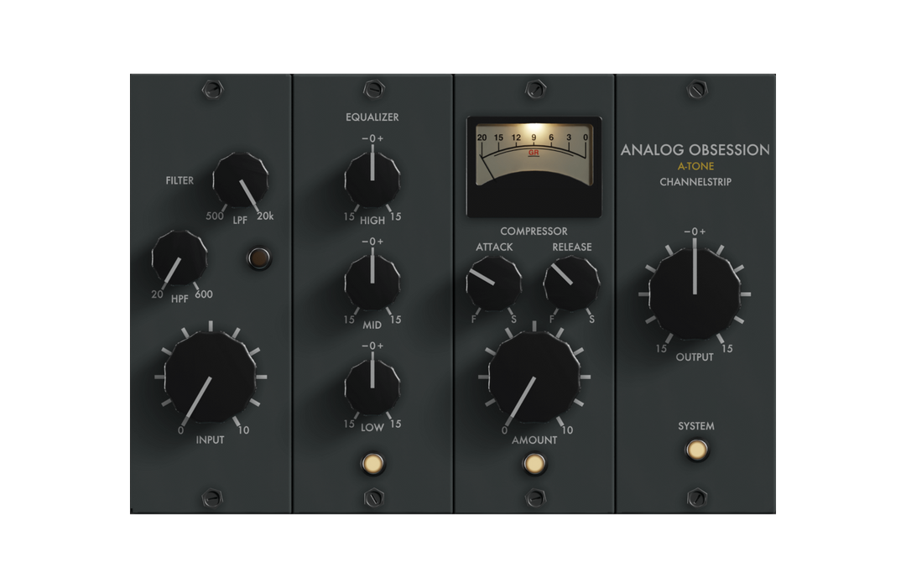Image resolution: width=906 pixels, height=588 pixels.
Task: Click the 600 marking on HPF
Action: click(x=203, y=294)
